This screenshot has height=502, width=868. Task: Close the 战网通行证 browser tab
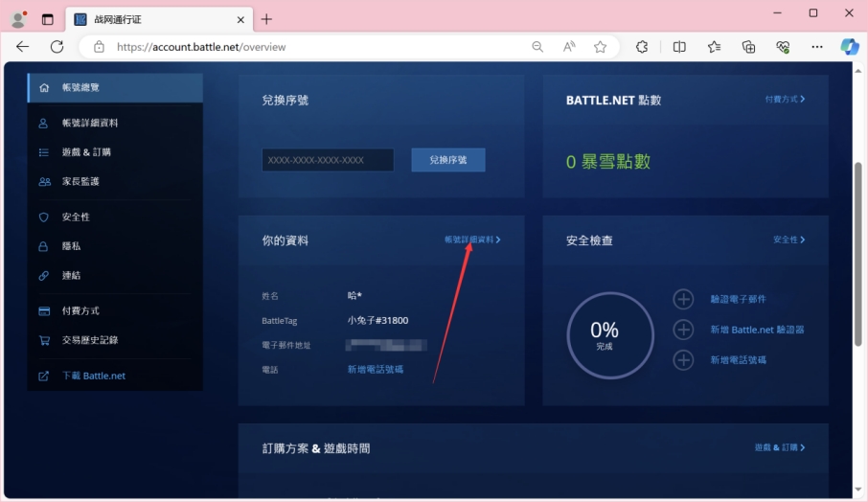click(x=240, y=20)
